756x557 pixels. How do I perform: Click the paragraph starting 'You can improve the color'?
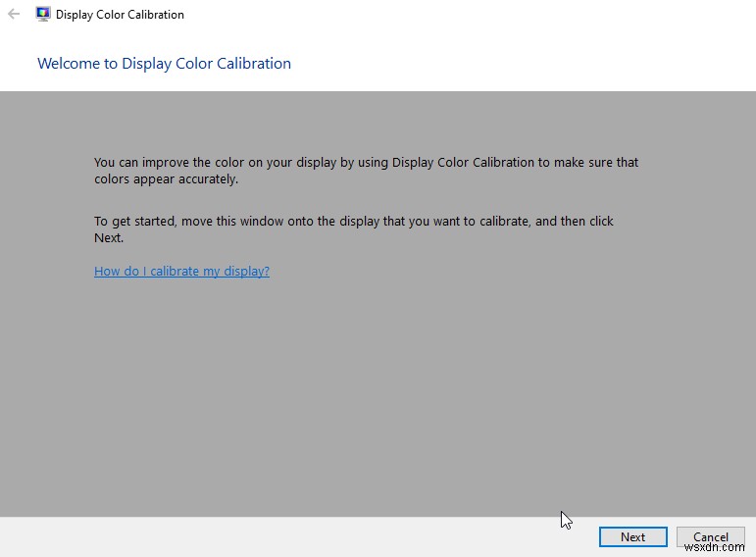(366, 171)
